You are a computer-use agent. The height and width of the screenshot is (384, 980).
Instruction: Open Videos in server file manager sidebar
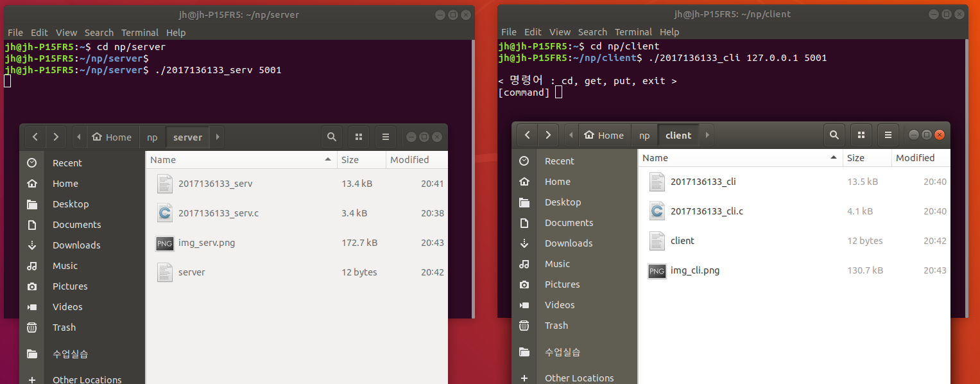[x=82, y=307]
